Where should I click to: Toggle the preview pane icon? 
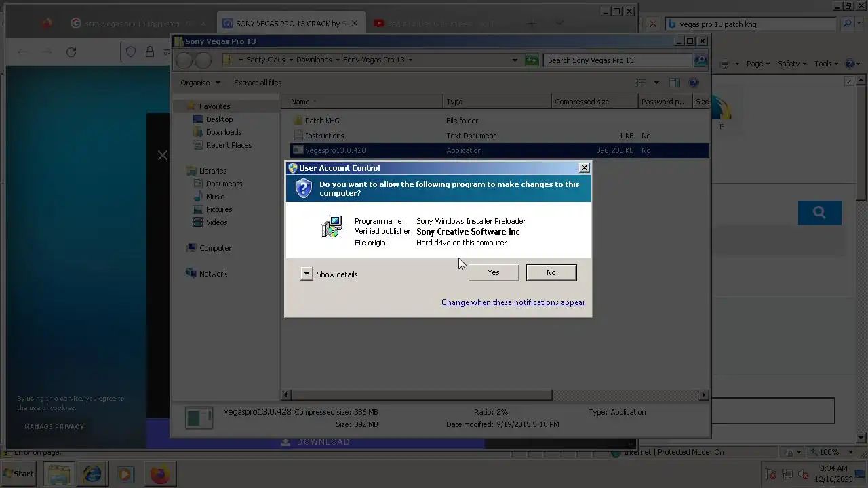pos(675,83)
